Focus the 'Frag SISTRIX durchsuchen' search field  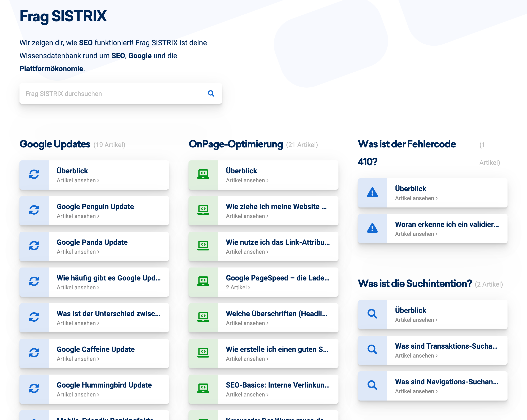pos(121,94)
